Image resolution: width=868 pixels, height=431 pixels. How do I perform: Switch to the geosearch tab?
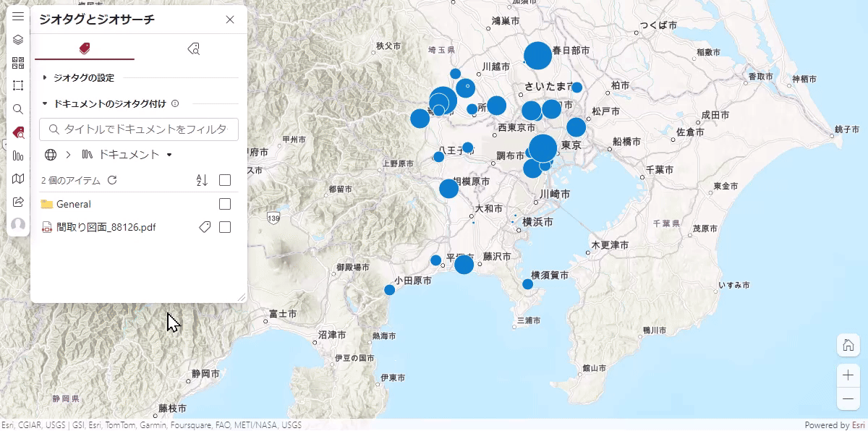click(x=193, y=48)
